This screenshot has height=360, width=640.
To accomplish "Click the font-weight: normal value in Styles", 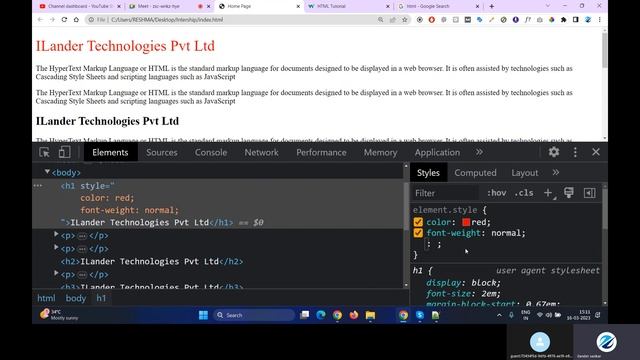I will point(506,233).
